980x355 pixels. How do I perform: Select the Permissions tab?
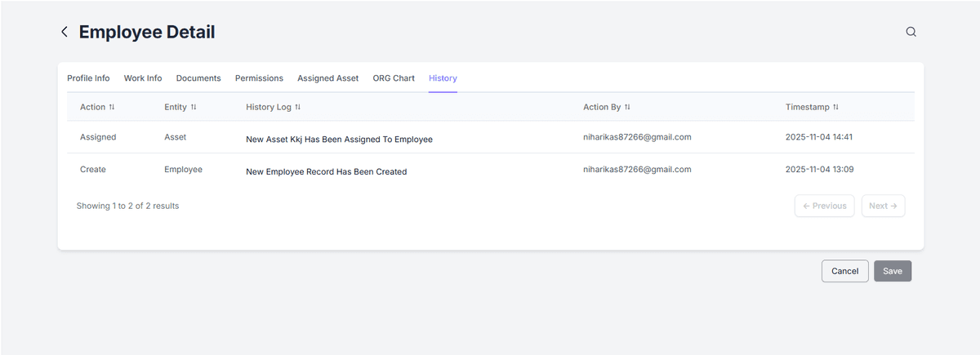pos(259,78)
